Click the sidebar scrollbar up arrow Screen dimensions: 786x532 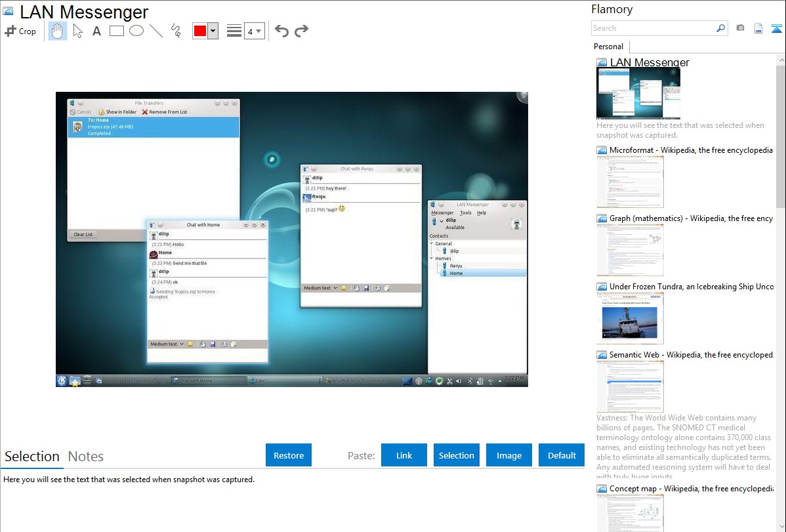coord(781,60)
